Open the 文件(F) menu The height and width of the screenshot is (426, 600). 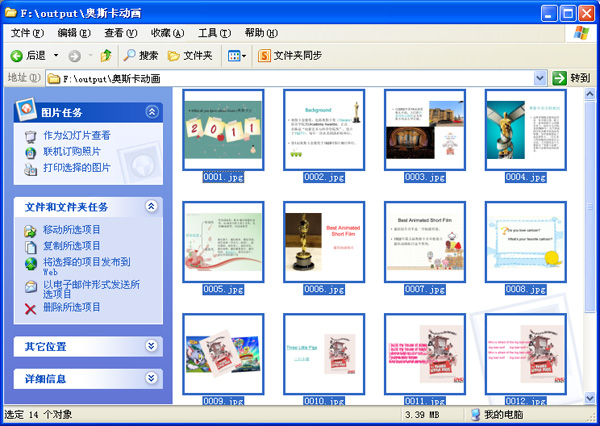click(x=27, y=33)
